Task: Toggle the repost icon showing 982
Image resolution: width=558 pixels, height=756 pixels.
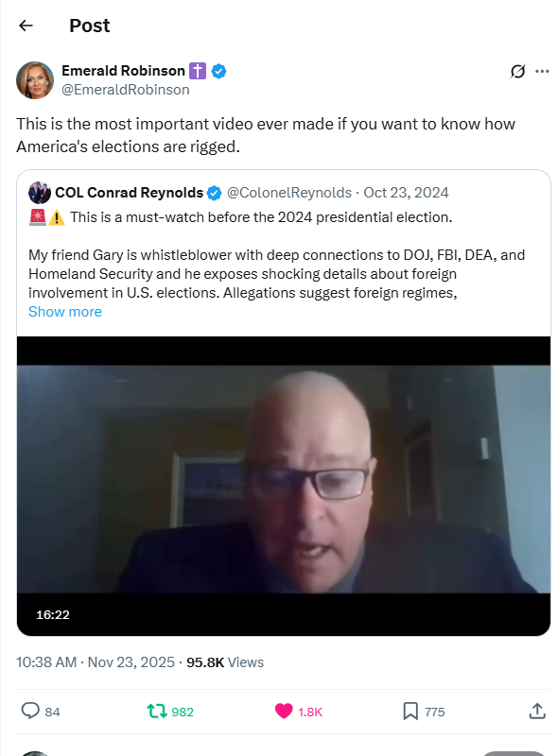Action: pyautogui.click(x=157, y=712)
